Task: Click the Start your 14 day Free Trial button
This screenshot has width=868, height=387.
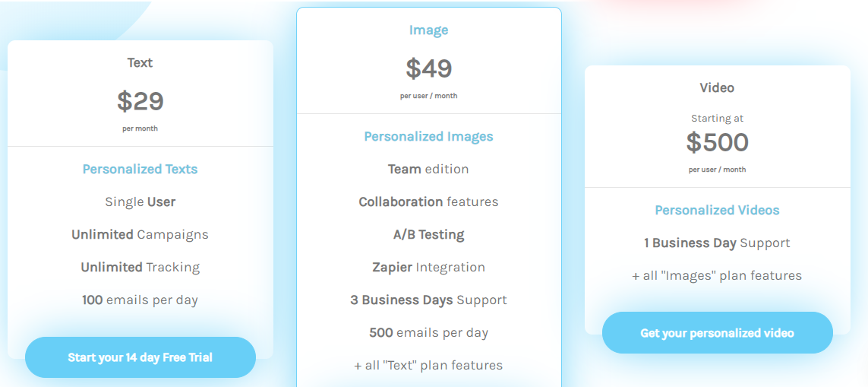Action: [140, 357]
